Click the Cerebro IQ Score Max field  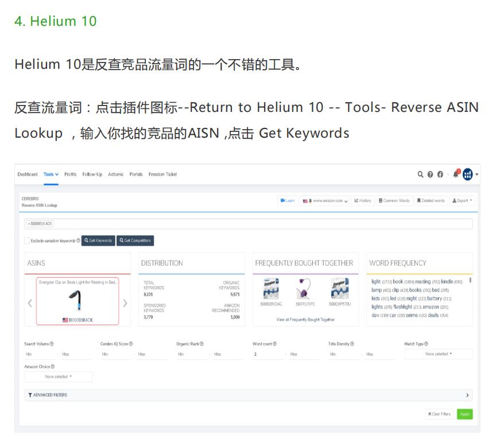(x=153, y=354)
